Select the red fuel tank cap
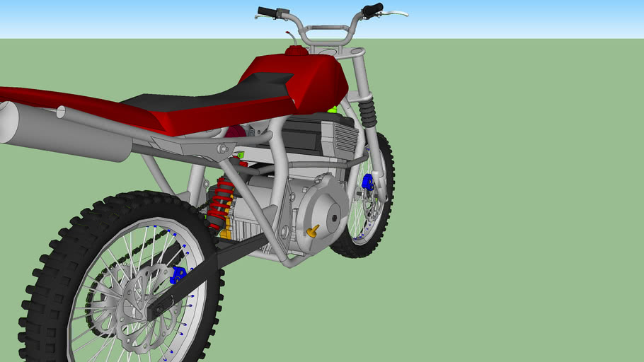This screenshot has width=644, height=362. (296, 50)
